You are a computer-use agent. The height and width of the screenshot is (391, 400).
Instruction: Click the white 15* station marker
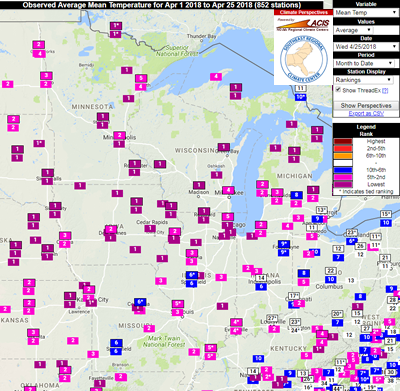[x=386, y=214]
